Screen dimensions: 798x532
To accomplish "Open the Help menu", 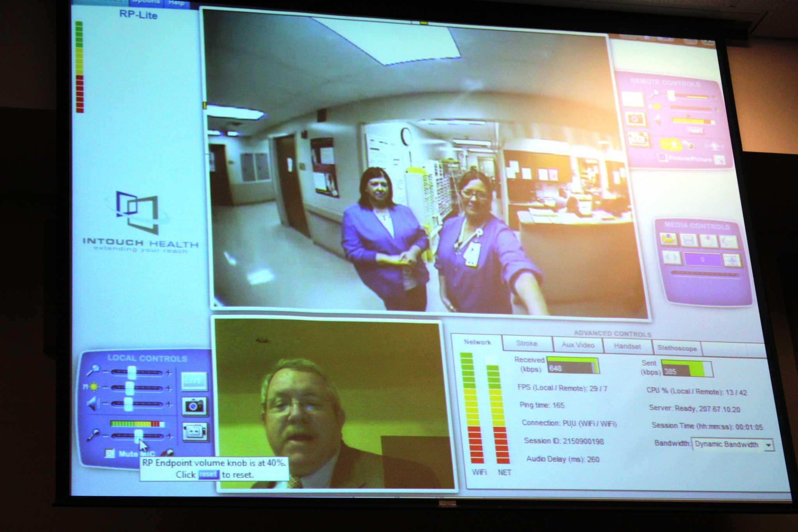I will coord(177,3).
